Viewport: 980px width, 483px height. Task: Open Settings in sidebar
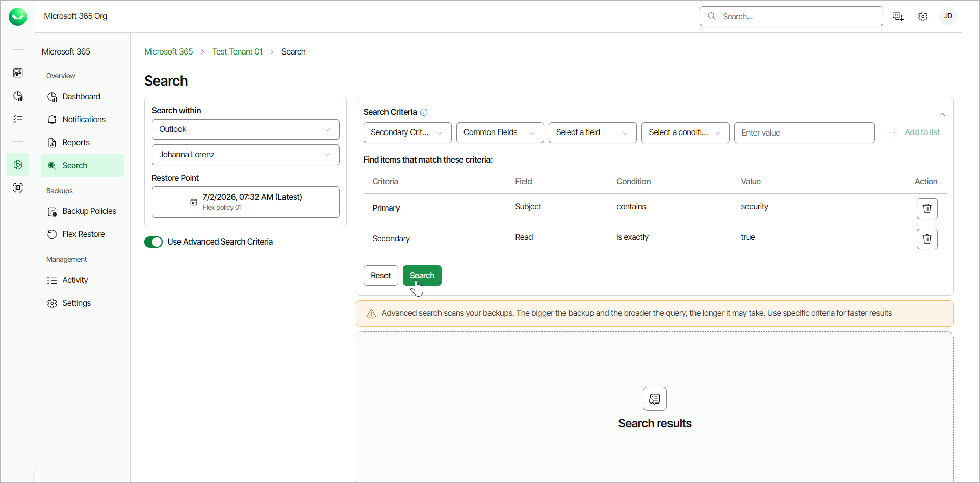pos(83,303)
